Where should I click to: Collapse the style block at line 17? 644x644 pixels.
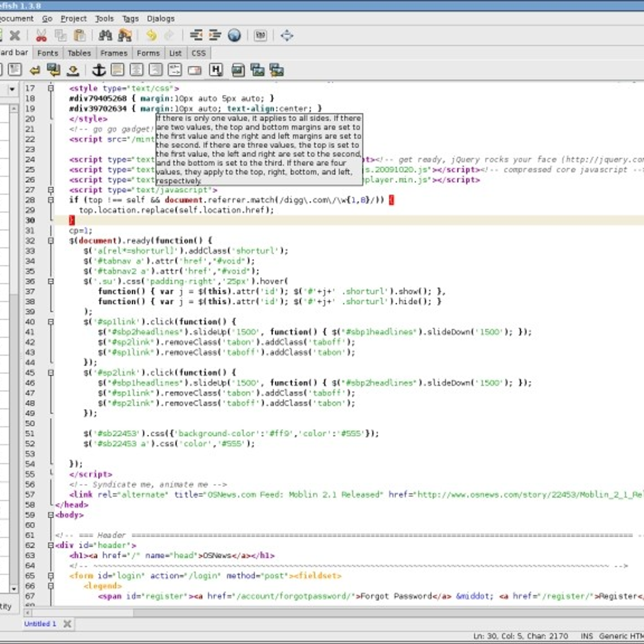coord(51,88)
